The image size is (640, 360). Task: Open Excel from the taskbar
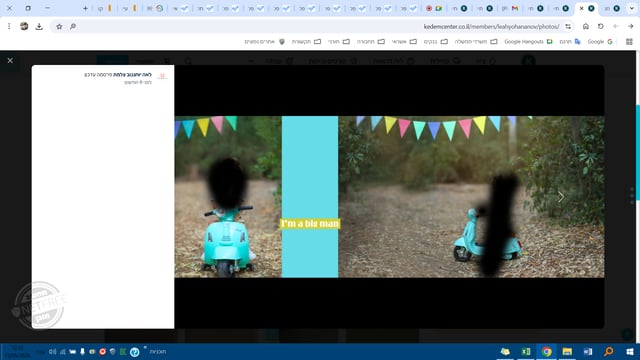tap(526, 351)
